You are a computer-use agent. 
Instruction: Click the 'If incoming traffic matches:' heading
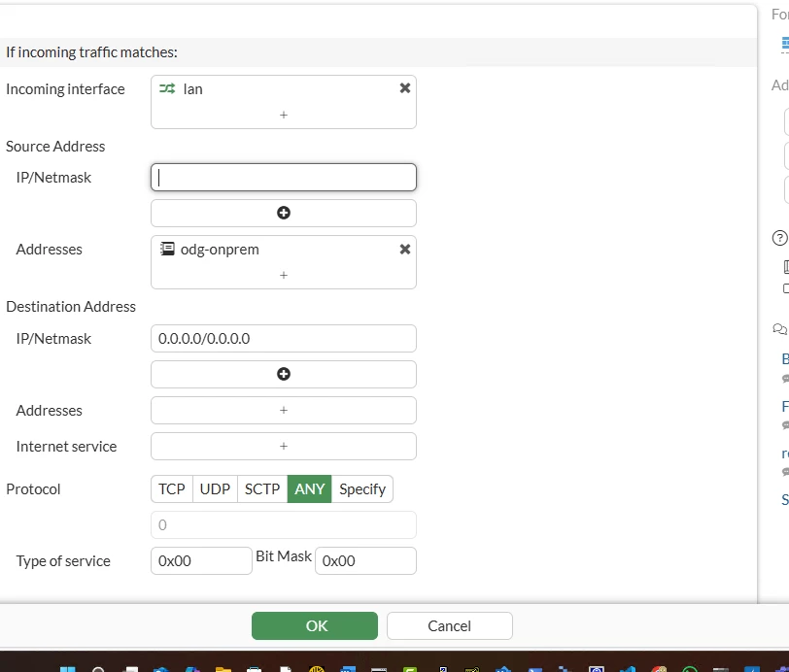click(x=91, y=52)
